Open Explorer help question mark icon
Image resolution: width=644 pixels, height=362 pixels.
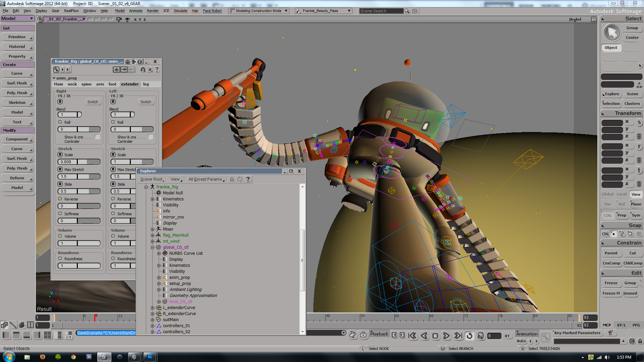[248, 179]
